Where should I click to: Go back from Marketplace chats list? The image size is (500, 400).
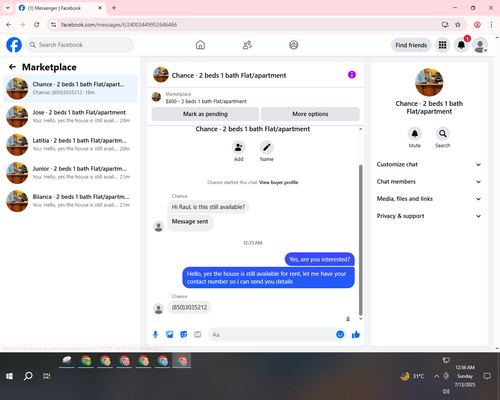[12, 67]
